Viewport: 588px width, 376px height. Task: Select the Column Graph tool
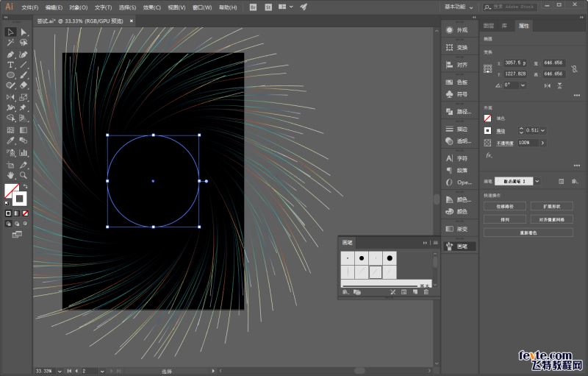[x=24, y=153]
